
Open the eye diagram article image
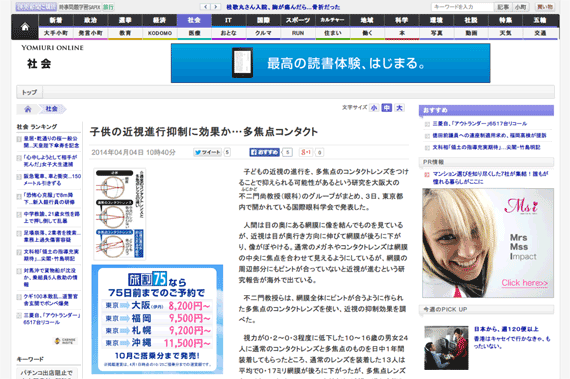[120, 214]
